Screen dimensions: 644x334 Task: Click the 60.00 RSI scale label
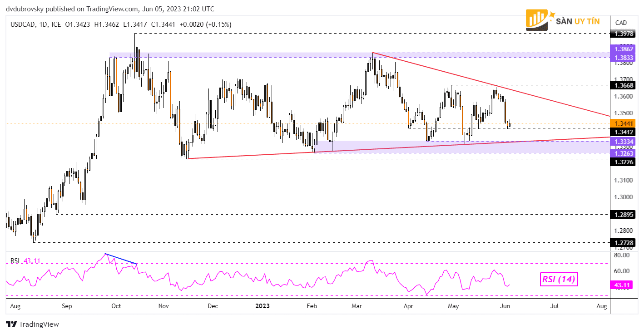click(x=622, y=271)
